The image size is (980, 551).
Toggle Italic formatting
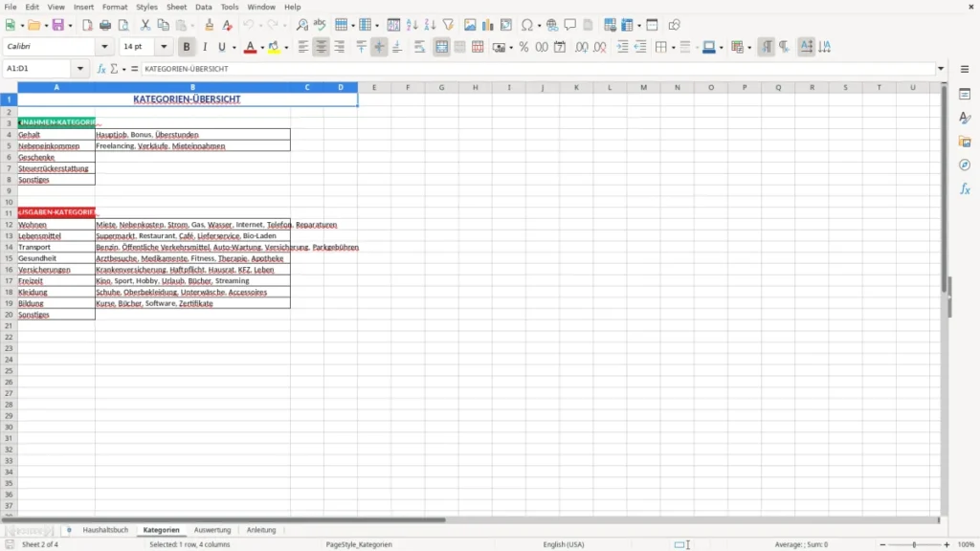click(205, 47)
